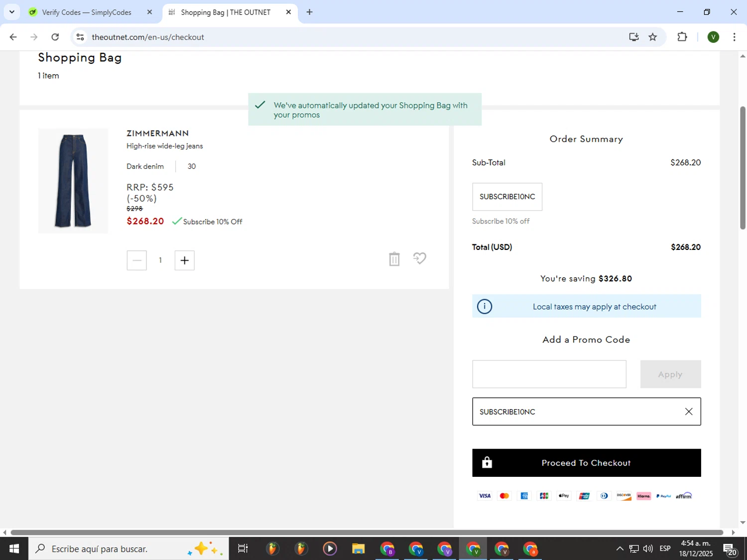Click the UnionPay payment icon
747x560 pixels.
(584, 496)
